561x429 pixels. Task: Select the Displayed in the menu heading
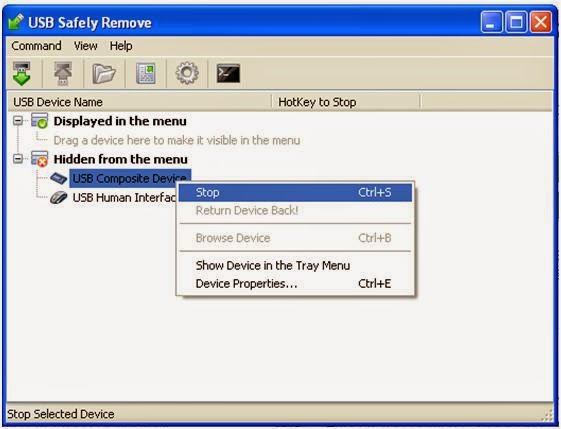(120, 121)
